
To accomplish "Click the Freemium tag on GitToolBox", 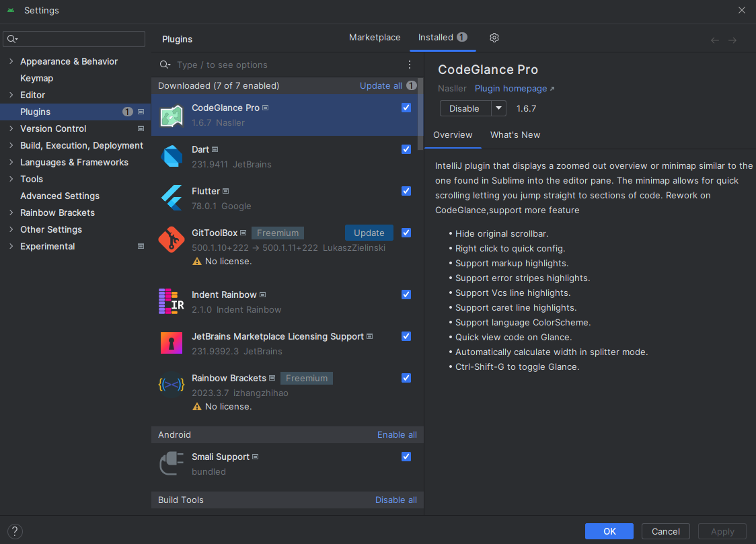I will tap(278, 233).
